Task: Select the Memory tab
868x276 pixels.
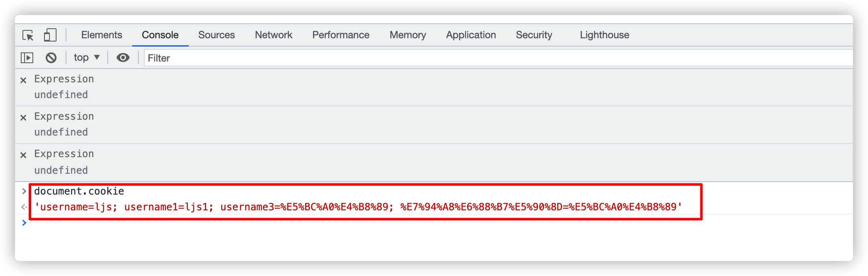Action: point(407,35)
